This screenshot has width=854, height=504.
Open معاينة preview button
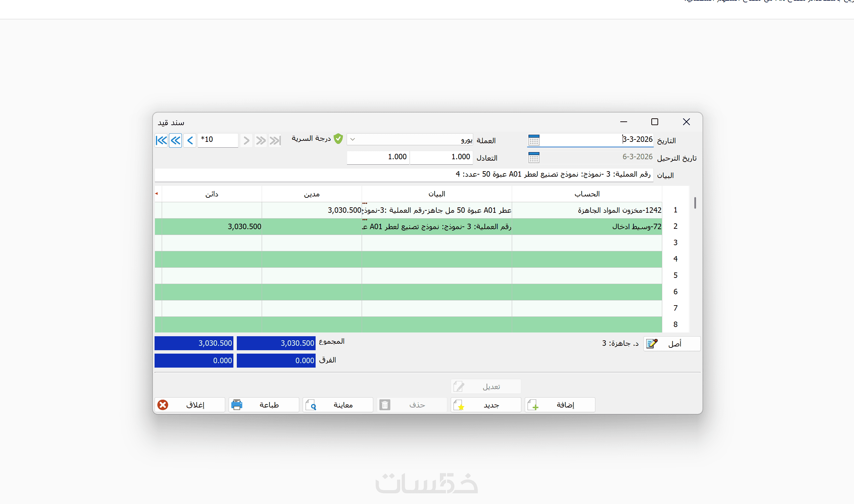(337, 405)
